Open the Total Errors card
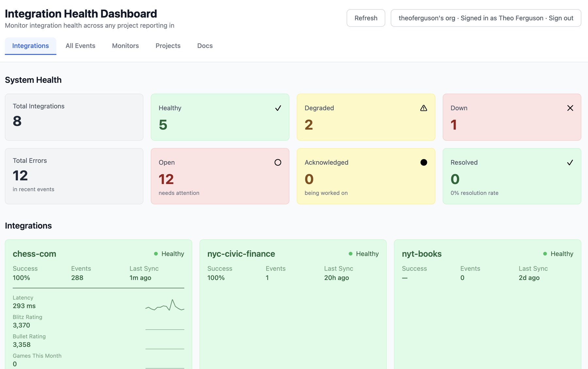The image size is (588, 369). pyautogui.click(x=74, y=176)
